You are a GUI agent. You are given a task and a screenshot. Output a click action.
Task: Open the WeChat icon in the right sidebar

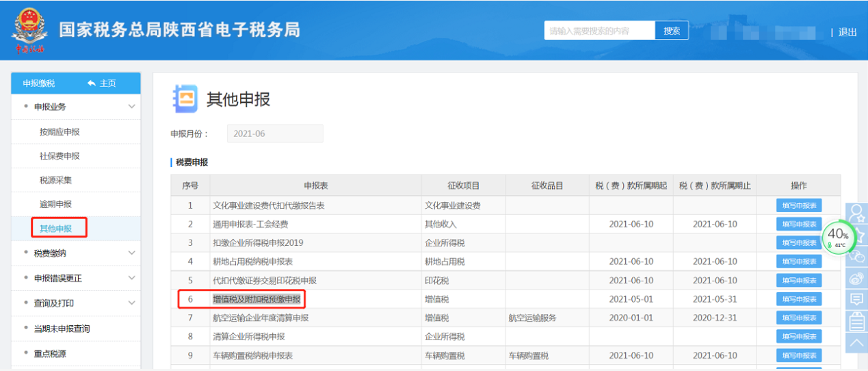point(856,255)
